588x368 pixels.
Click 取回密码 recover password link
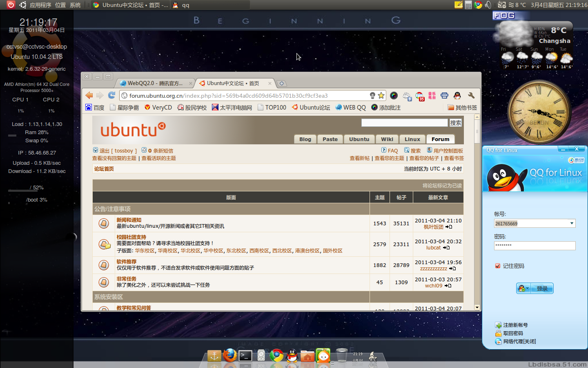pyautogui.click(x=513, y=333)
